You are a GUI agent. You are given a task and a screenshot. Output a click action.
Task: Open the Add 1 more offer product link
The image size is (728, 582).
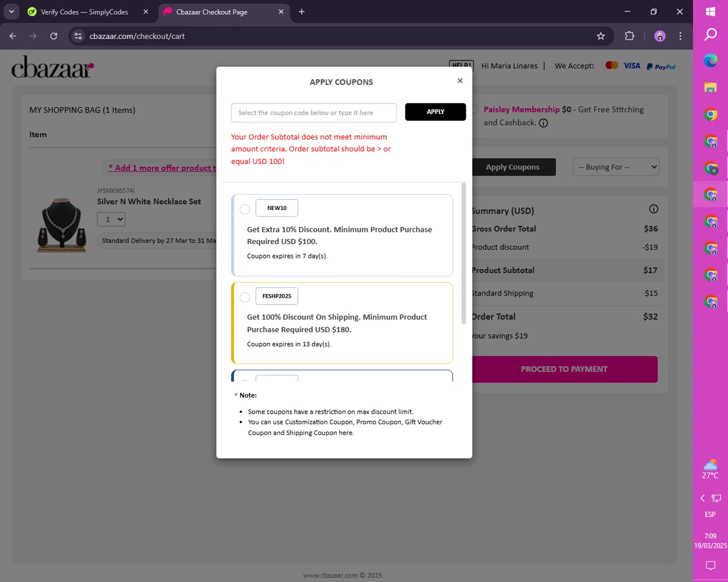(162, 168)
